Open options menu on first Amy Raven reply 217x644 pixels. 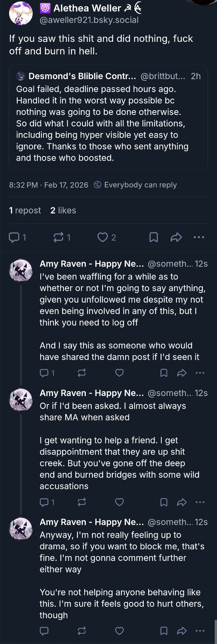(x=200, y=373)
